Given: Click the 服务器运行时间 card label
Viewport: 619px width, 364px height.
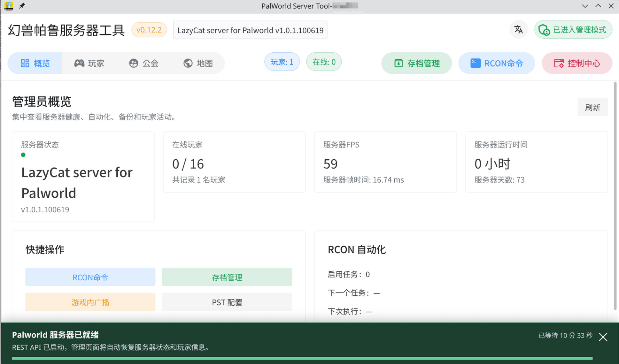Looking at the screenshot, I should tap(501, 145).
